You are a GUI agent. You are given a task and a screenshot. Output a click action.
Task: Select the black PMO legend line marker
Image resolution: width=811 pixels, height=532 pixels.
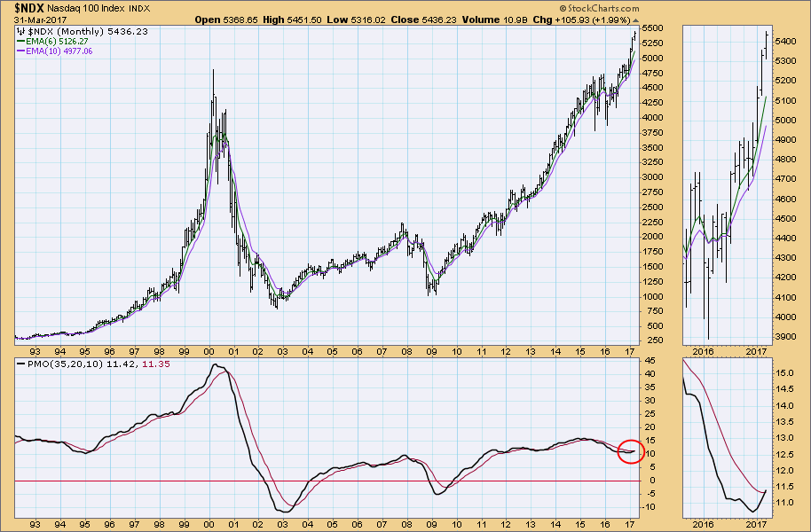pos(20,364)
